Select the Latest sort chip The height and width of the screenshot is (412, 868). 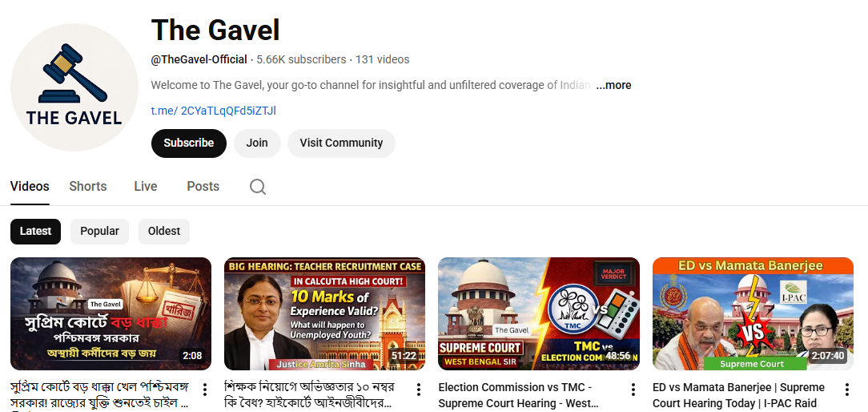click(x=35, y=231)
